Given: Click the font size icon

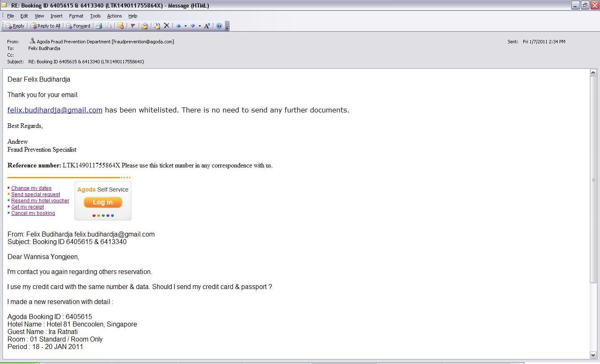Looking at the screenshot, I should coord(207,26).
